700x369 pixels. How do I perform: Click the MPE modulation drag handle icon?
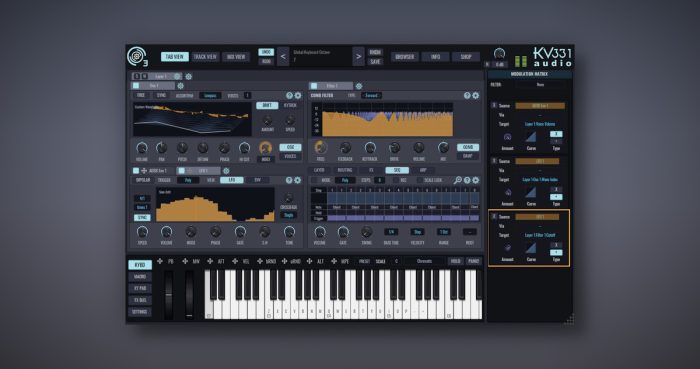[x=334, y=261]
